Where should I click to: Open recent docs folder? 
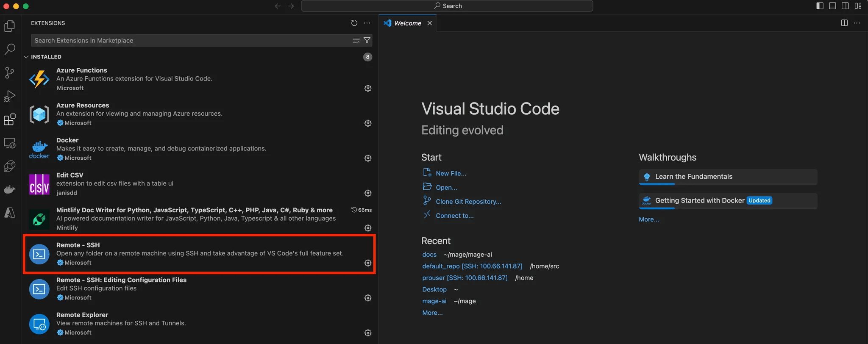click(429, 255)
